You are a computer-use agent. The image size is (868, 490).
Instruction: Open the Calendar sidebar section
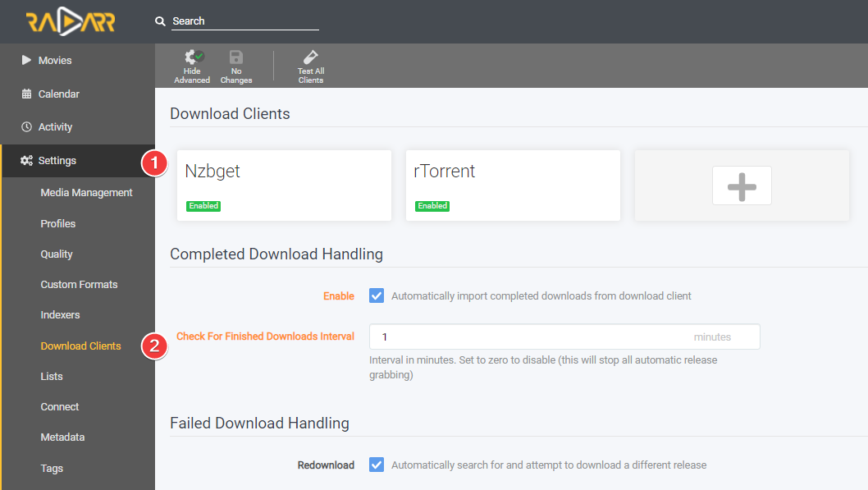(57, 94)
